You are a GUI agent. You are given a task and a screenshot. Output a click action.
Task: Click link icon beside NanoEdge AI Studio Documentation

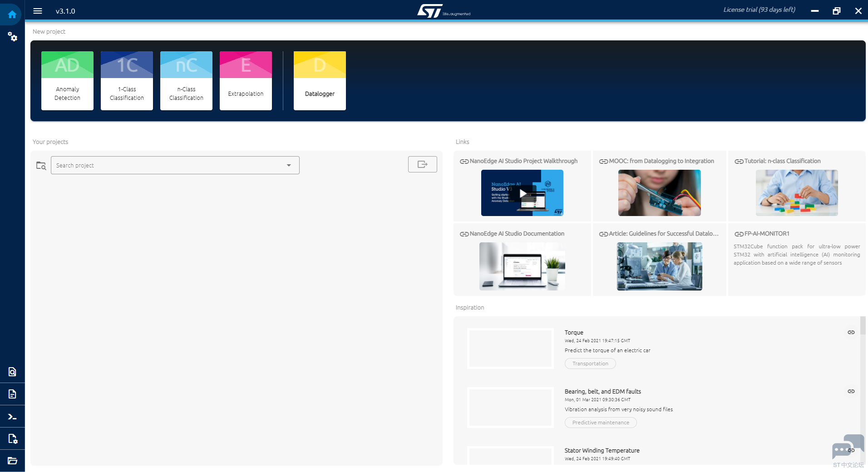[x=464, y=234]
